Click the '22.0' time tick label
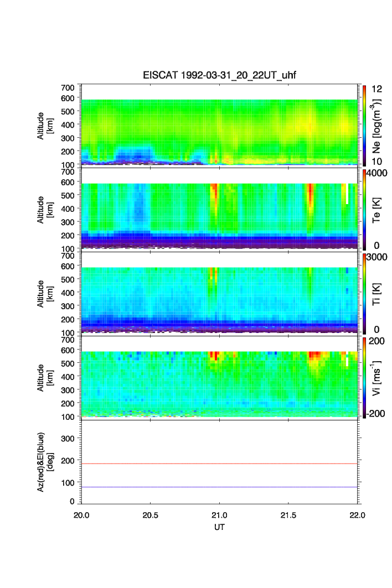This screenshot has height=588, width=392. point(357,515)
